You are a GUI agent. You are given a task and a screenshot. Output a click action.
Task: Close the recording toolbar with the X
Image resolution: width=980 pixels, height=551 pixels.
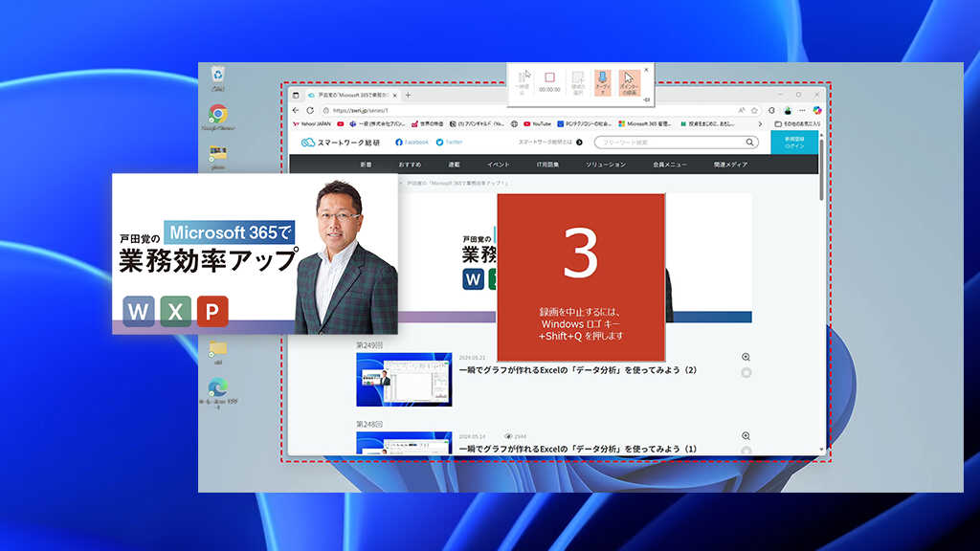(646, 70)
